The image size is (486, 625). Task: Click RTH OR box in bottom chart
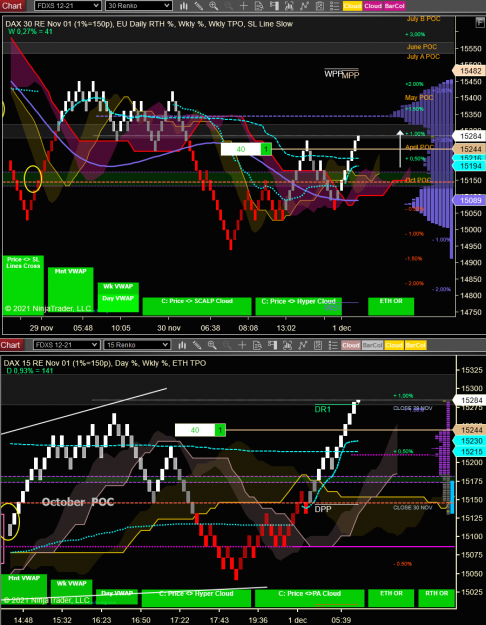pyautogui.click(x=436, y=598)
